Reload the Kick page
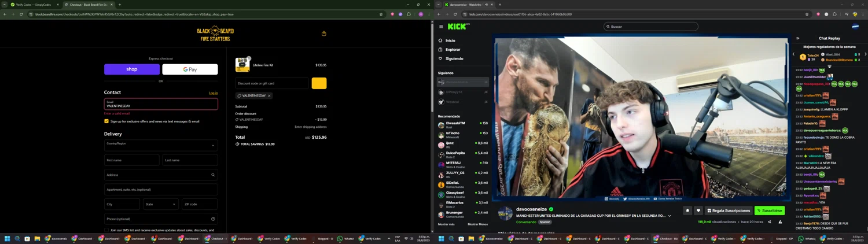 tap(455, 14)
